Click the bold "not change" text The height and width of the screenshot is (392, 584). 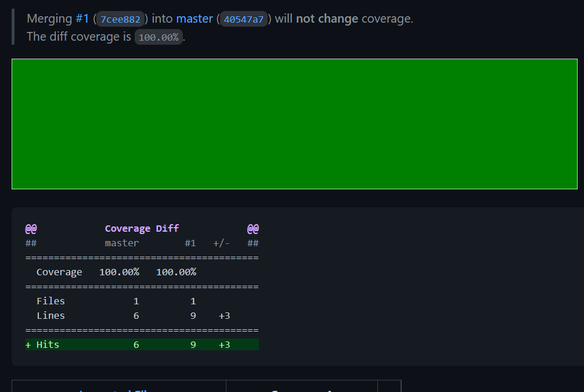(x=327, y=19)
